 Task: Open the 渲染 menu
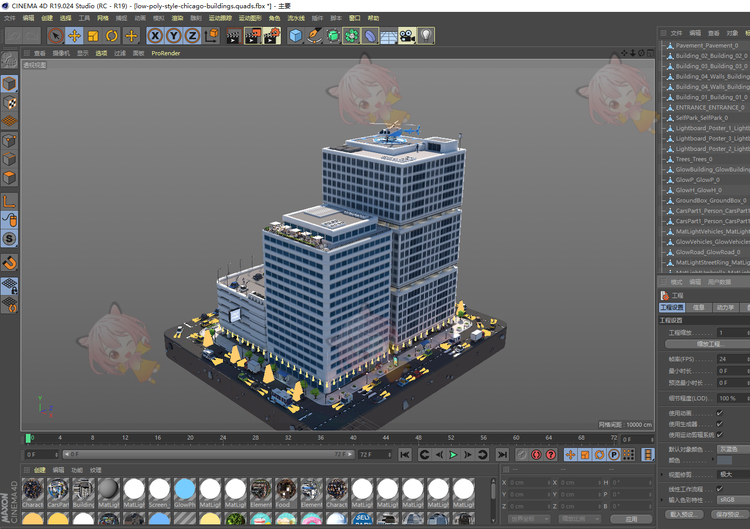[177, 18]
